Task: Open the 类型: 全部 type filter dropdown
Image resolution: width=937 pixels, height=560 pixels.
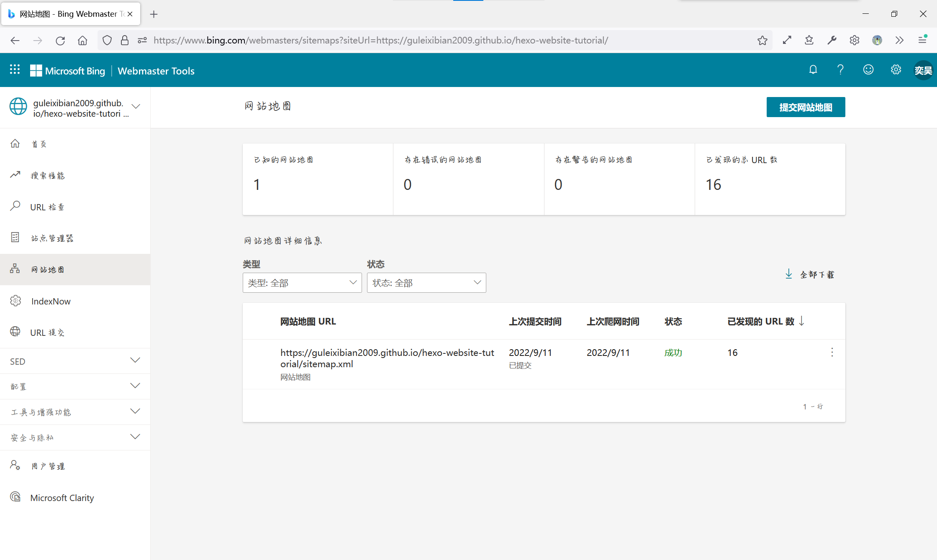Action: pyautogui.click(x=302, y=283)
